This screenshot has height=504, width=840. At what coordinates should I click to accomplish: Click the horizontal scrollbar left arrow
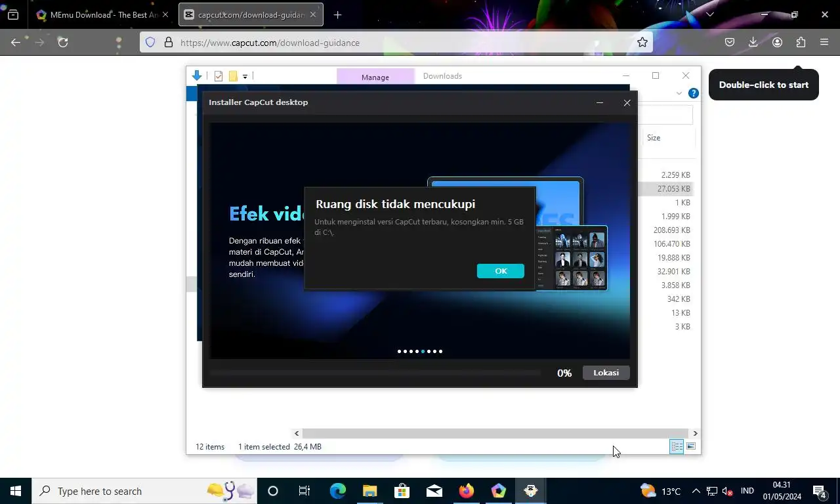pos(297,433)
